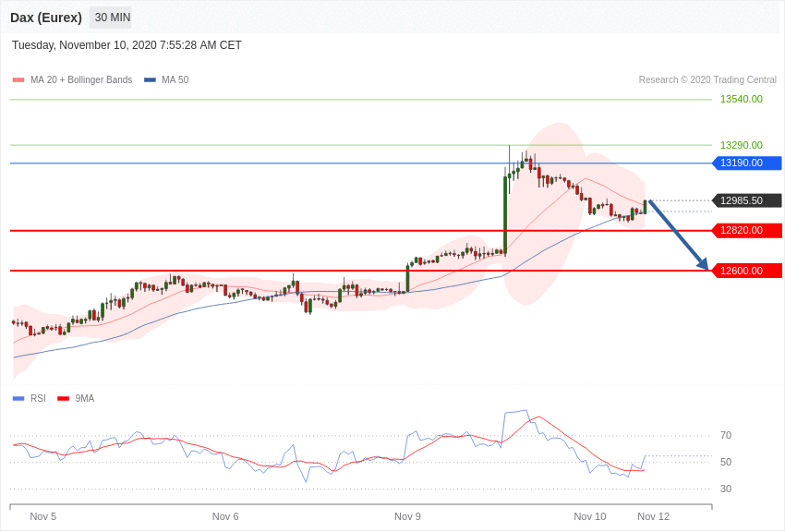The width and height of the screenshot is (785, 532).
Task: Click the 30 MIN timeframe badge
Action: coord(111,18)
